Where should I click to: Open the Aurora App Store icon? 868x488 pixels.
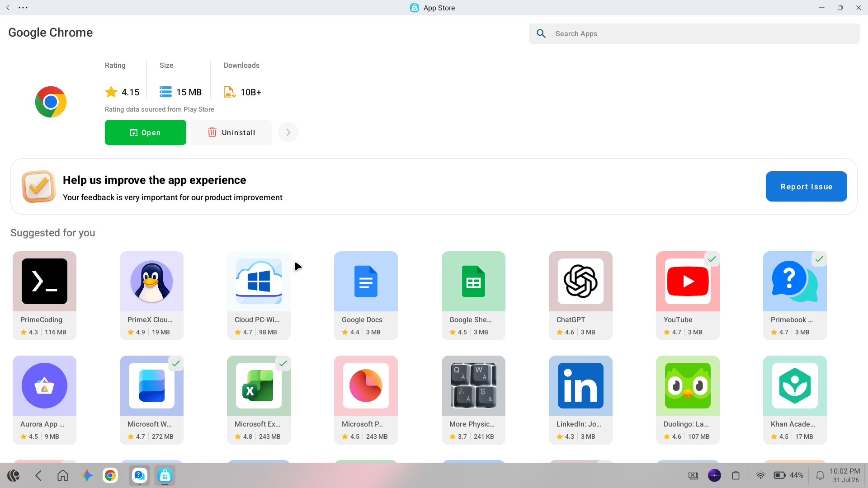click(44, 385)
